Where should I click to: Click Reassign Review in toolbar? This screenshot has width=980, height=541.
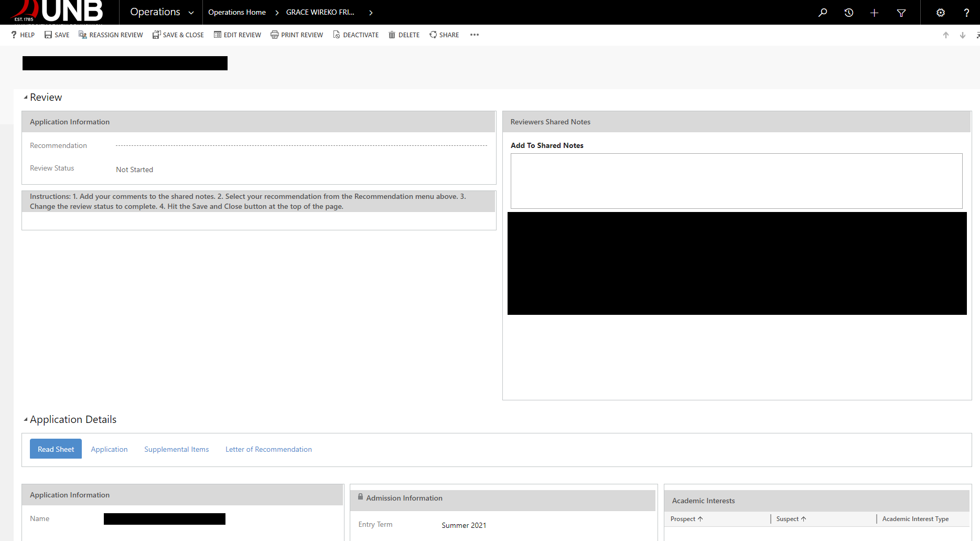click(111, 35)
